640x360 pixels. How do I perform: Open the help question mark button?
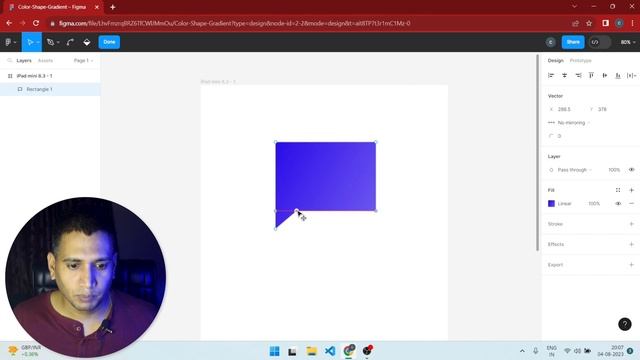pyautogui.click(x=624, y=324)
